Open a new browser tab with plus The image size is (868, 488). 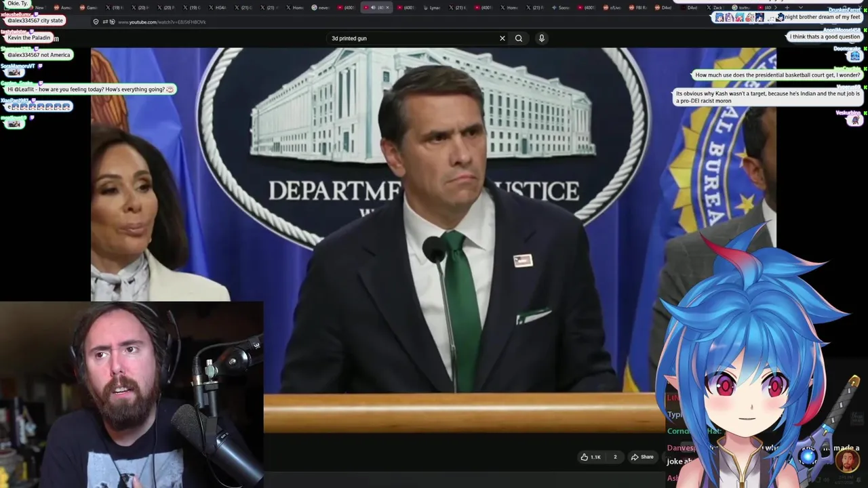[x=787, y=7]
